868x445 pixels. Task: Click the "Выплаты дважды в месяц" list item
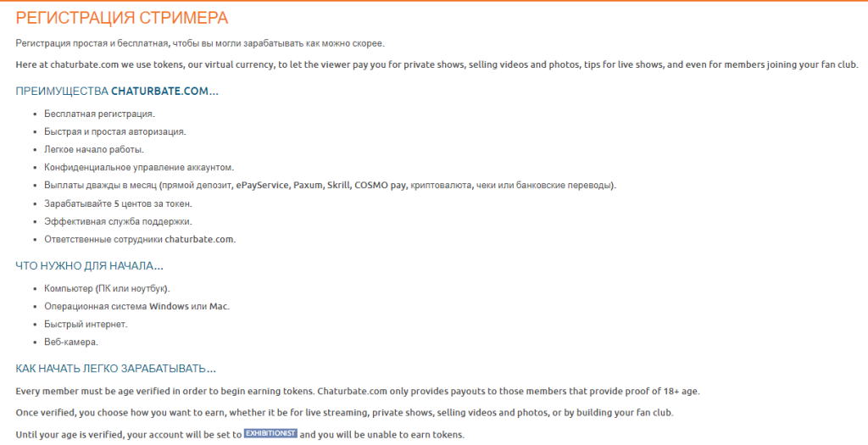(331, 185)
